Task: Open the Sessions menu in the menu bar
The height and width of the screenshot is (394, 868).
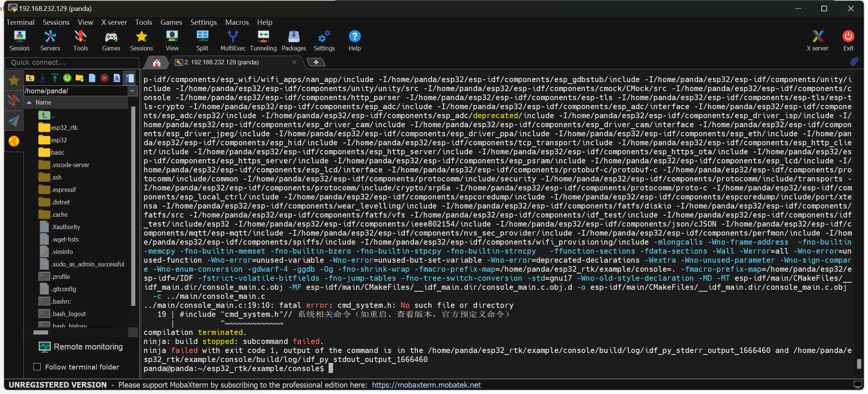Action: pos(56,22)
